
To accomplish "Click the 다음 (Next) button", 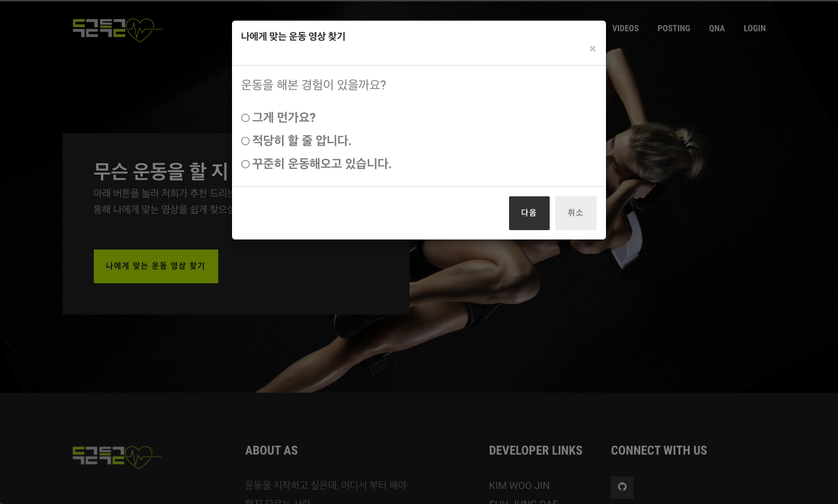I will point(529,213).
